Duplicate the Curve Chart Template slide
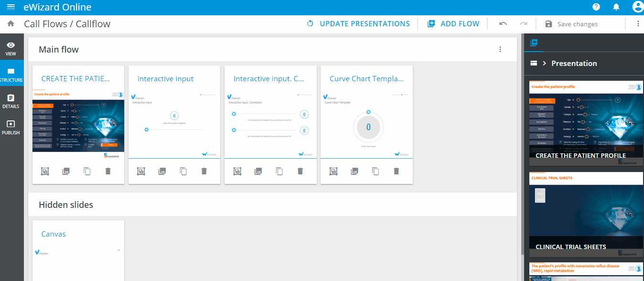The width and height of the screenshot is (644, 281). (x=376, y=171)
